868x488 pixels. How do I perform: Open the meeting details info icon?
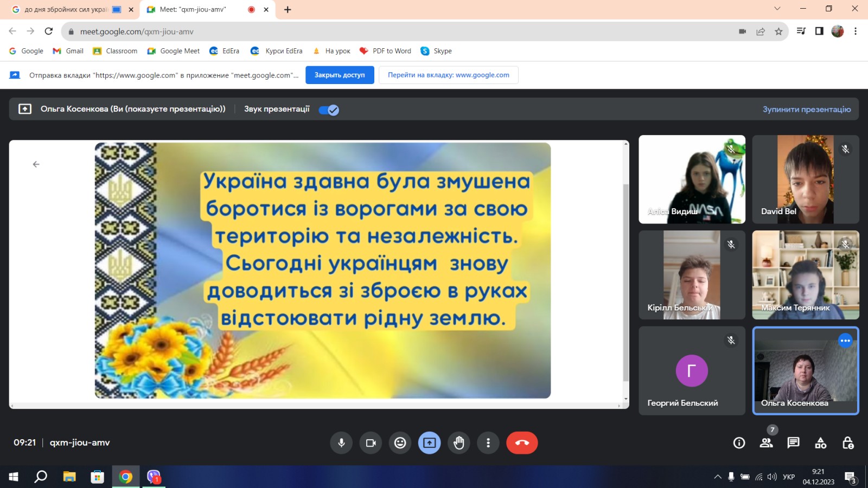[x=739, y=443]
